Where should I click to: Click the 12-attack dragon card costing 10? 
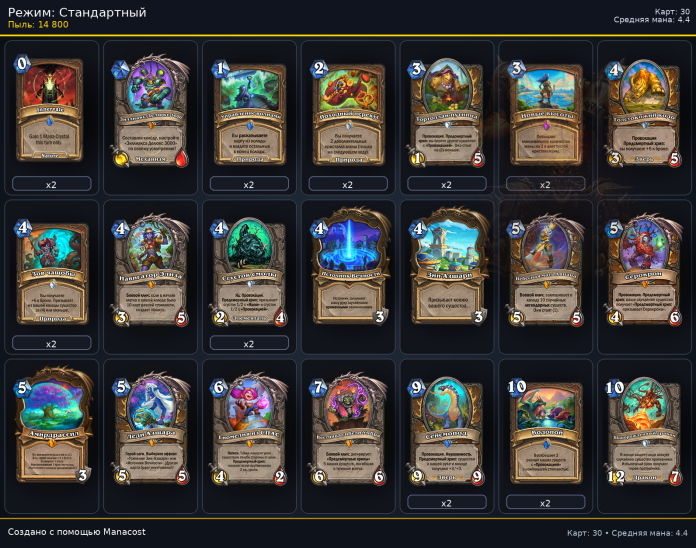pos(645,430)
